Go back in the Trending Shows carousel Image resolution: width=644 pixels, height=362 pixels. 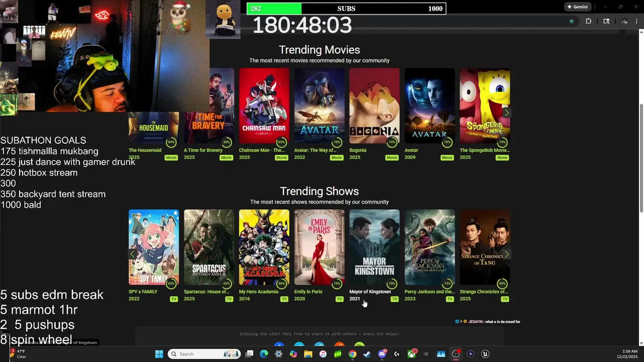(133, 254)
